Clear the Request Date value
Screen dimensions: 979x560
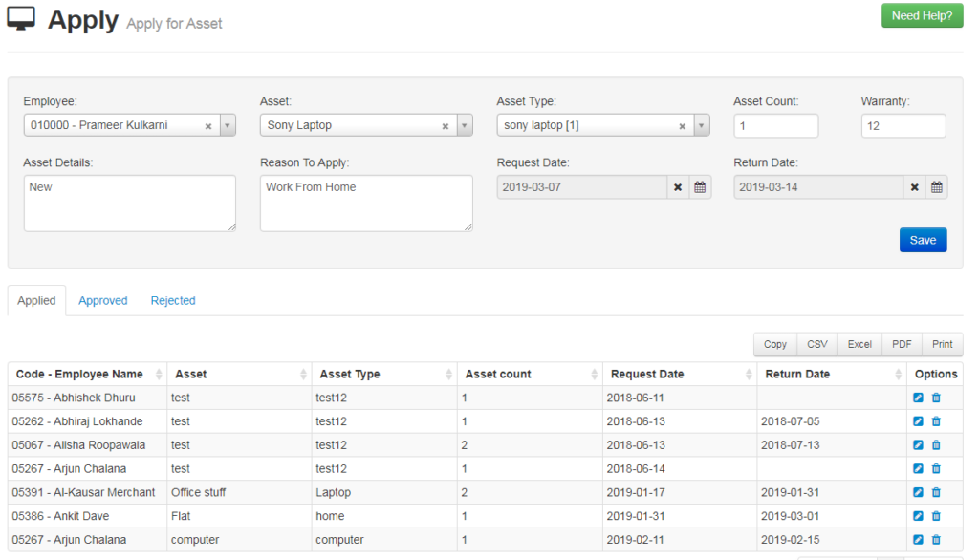point(678,187)
